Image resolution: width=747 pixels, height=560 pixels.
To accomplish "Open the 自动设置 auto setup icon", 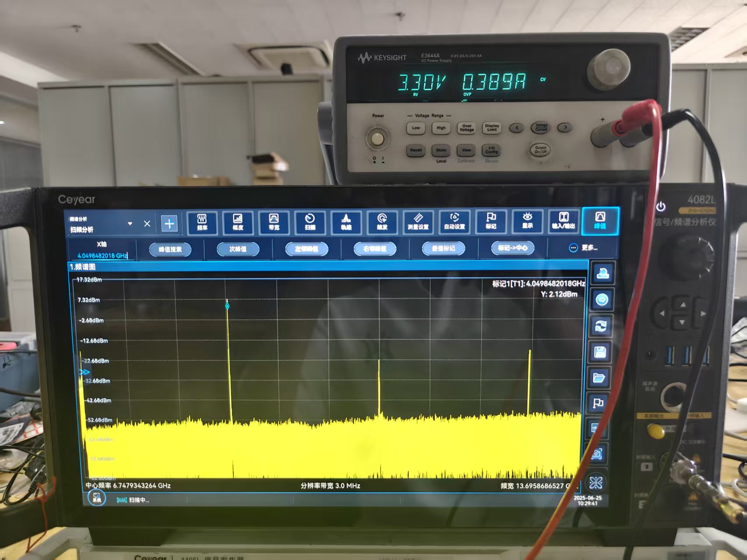I will [455, 222].
